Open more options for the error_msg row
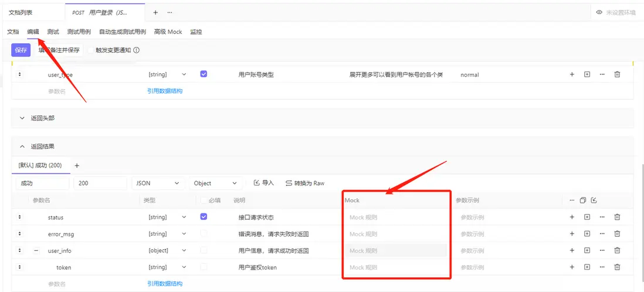The image size is (644, 292). pyautogui.click(x=602, y=234)
